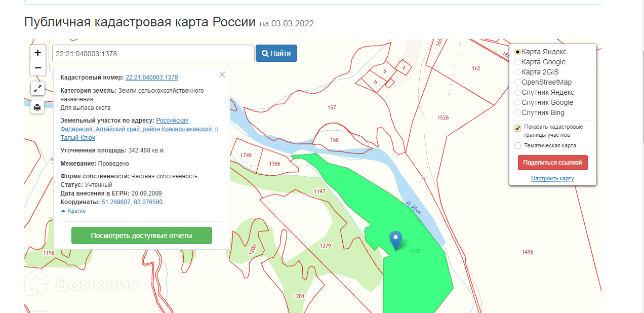Click parcel label 1379 on map
The height and width of the screenshot is (313, 644).
(x=326, y=246)
